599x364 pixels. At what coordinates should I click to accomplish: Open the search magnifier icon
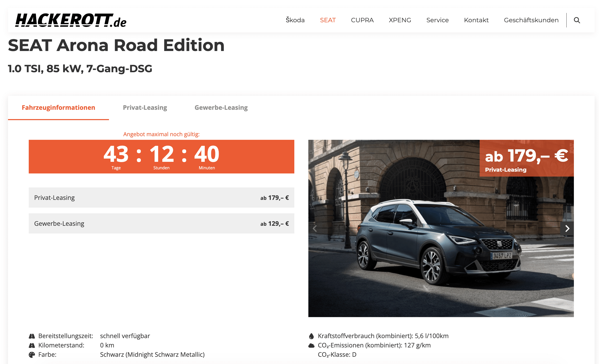(577, 20)
